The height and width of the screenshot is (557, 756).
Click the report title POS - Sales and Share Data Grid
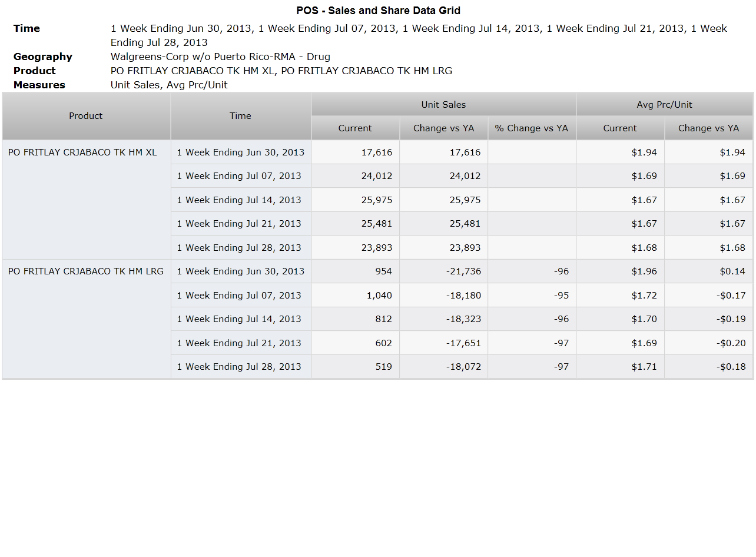coord(378,11)
